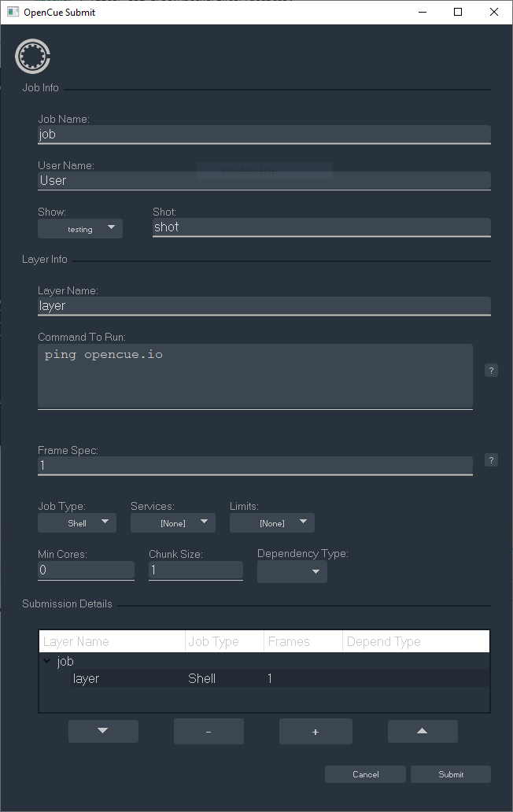Click the Shell cell in layer row
The width and height of the screenshot is (513, 812).
pyautogui.click(x=202, y=678)
